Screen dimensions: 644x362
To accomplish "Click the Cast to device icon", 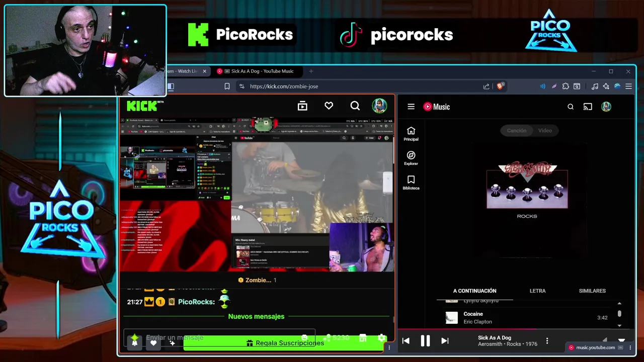I will [588, 107].
